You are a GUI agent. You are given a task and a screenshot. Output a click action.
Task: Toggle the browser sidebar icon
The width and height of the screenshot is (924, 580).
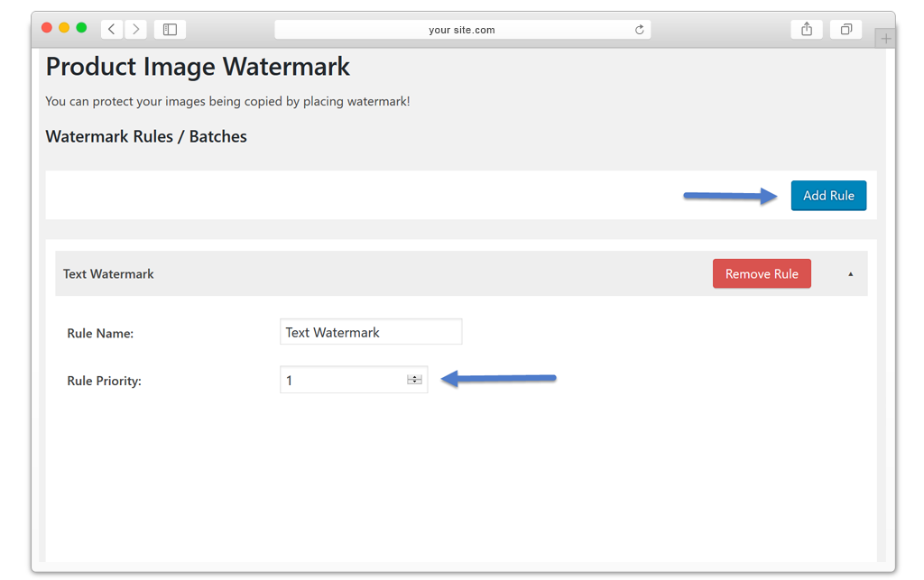pyautogui.click(x=170, y=29)
